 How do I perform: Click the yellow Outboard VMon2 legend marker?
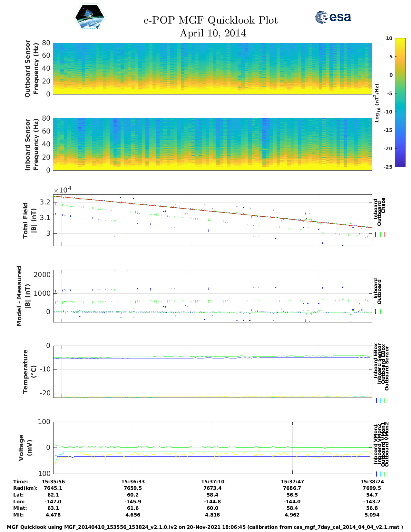(x=387, y=474)
